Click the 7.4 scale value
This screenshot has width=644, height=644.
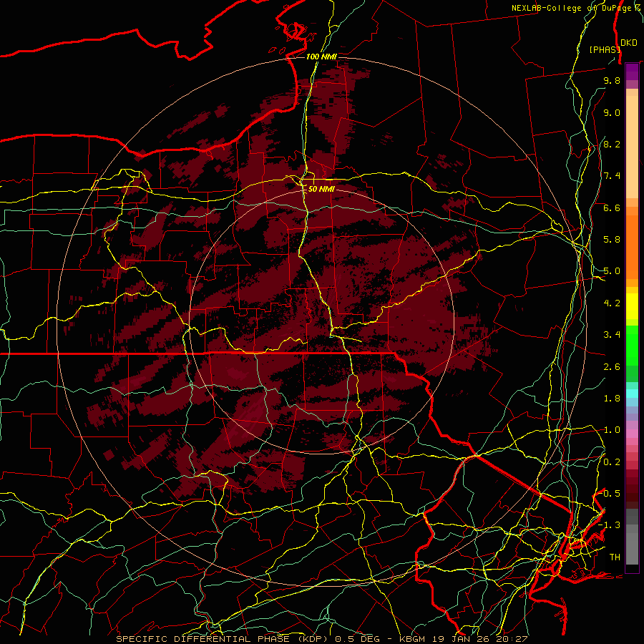(x=612, y=176)
